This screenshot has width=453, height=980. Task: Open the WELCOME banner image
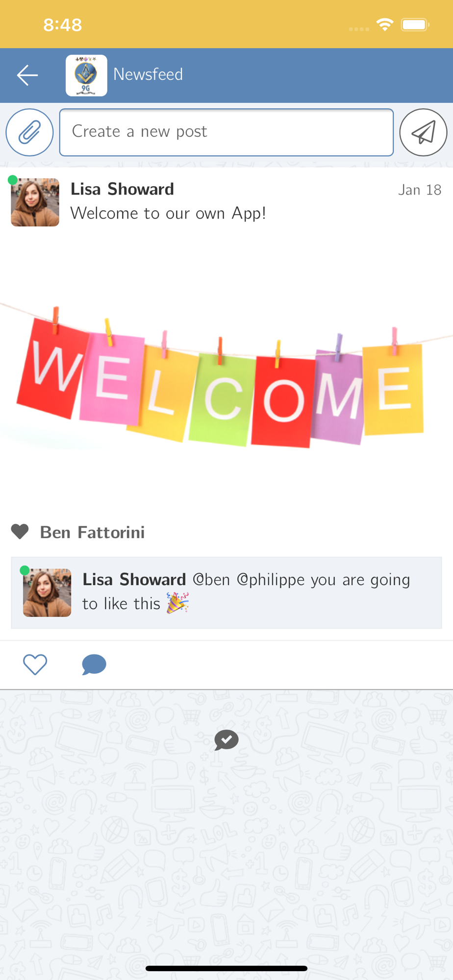click(226, 377)
